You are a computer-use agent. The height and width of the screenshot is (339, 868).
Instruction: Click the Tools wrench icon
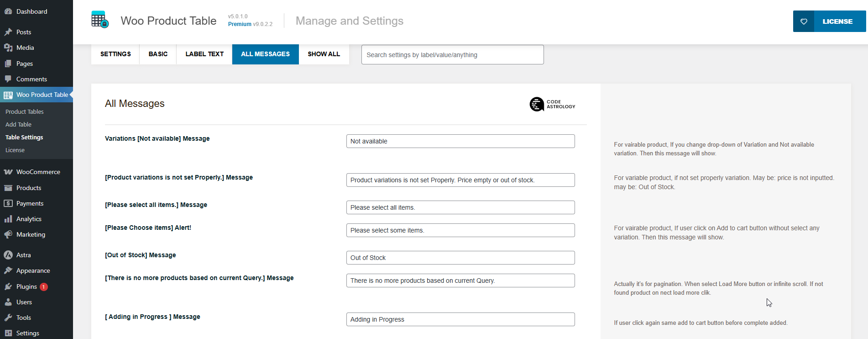click(8, 318)
